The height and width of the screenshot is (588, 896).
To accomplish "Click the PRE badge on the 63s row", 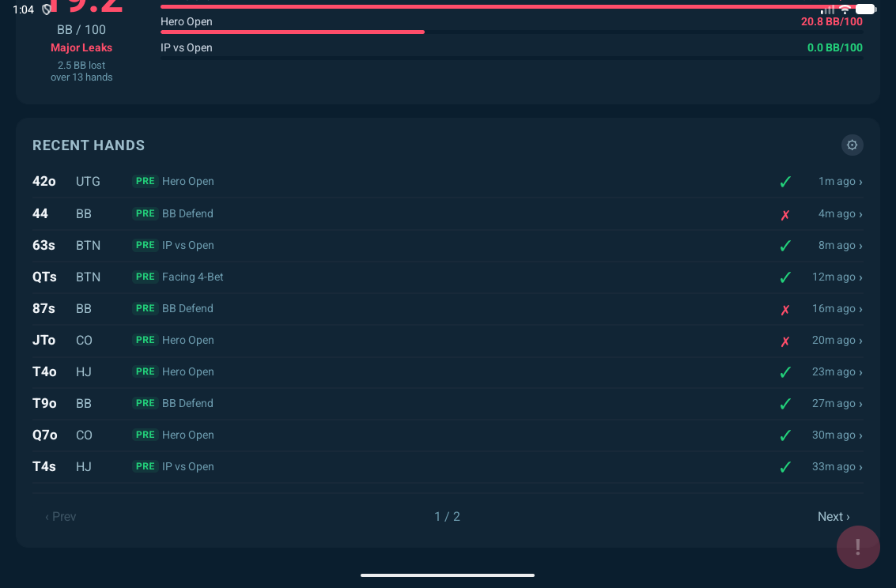I will click(x=146, y=245).
